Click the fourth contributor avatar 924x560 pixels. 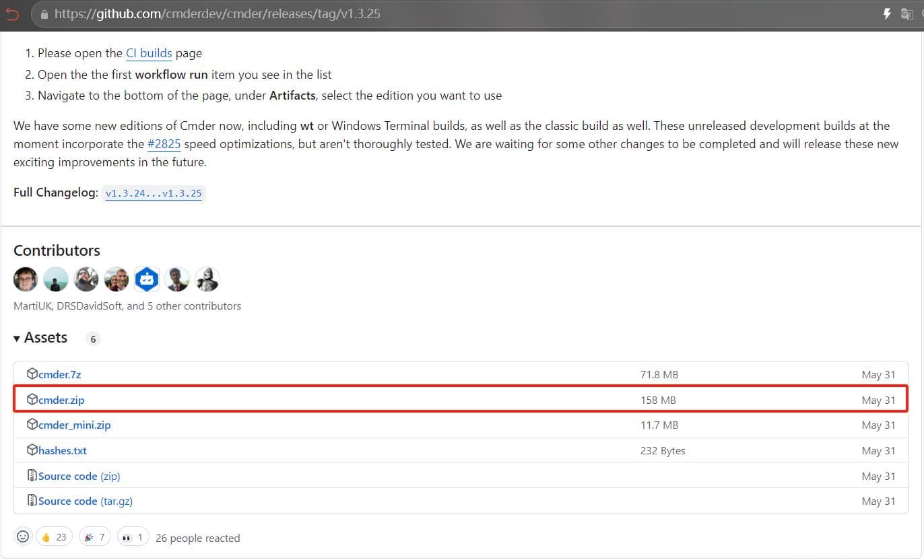117,279
